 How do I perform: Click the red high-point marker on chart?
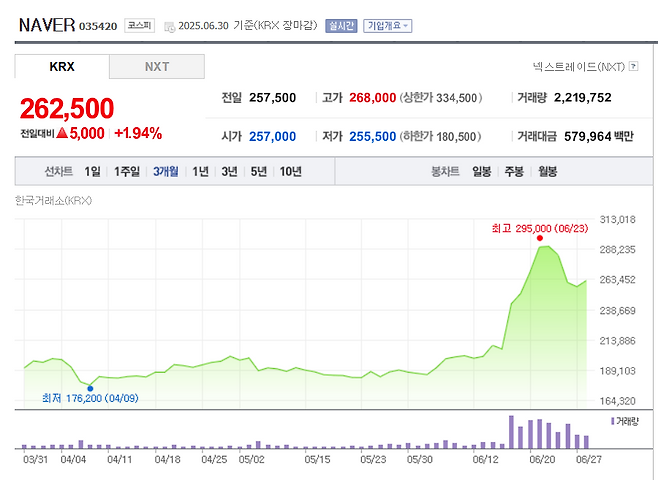point(540,238)
